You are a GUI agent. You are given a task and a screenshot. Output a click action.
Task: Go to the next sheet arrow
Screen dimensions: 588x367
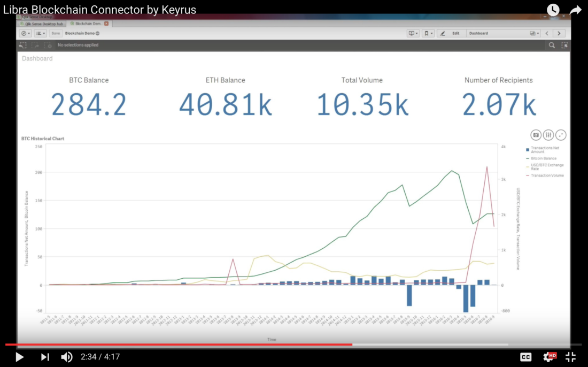coord(559,33)
